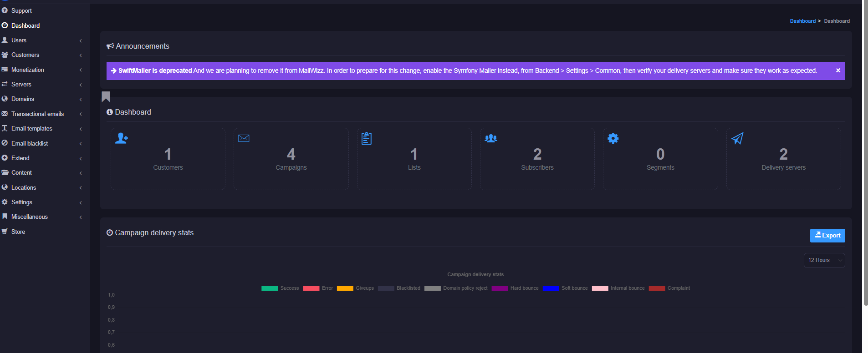Open the Store menu item
Screen dimensions: 868x353
(x=44, y=232)
